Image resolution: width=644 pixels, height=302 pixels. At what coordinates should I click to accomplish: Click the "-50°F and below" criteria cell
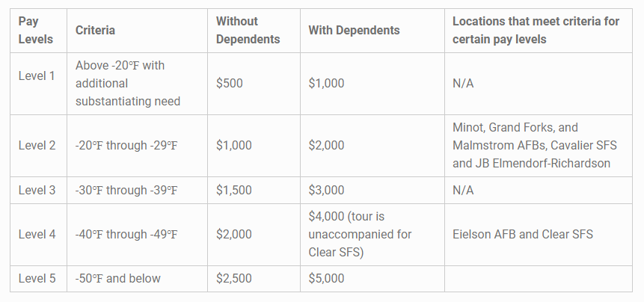118,279
